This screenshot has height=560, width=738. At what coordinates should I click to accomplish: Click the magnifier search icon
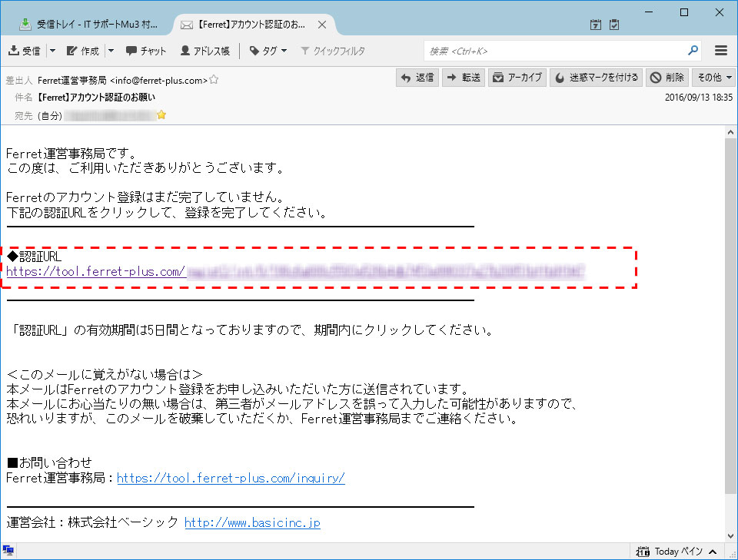click(693, 50)
